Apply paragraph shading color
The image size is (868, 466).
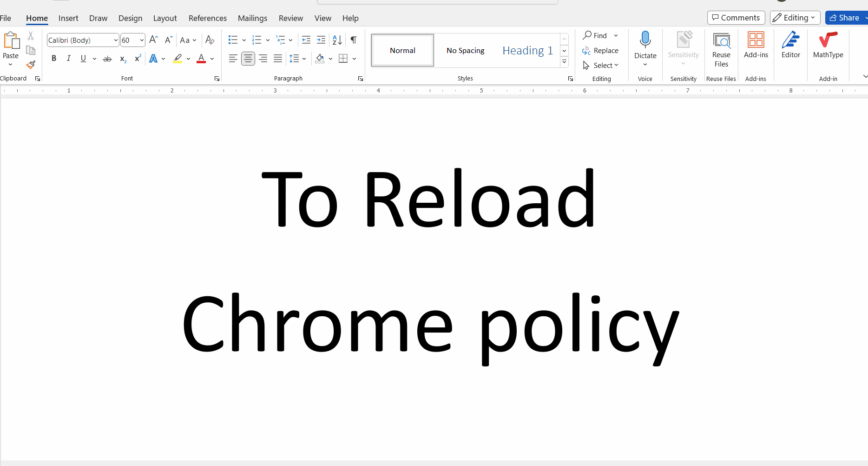[320, 59]
